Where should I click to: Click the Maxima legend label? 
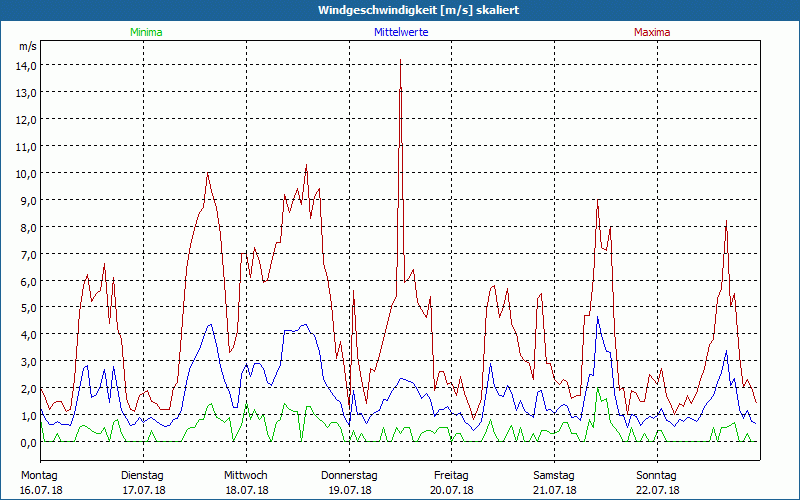pos(652,32)
